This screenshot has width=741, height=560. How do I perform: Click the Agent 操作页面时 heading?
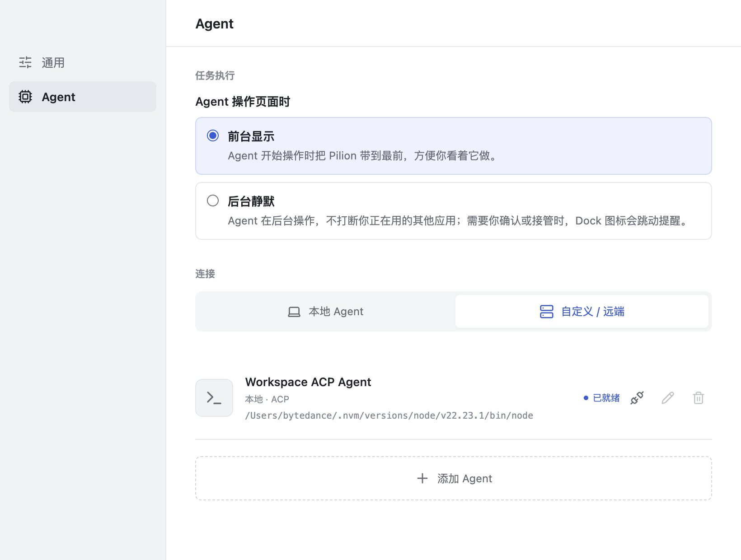243,102
